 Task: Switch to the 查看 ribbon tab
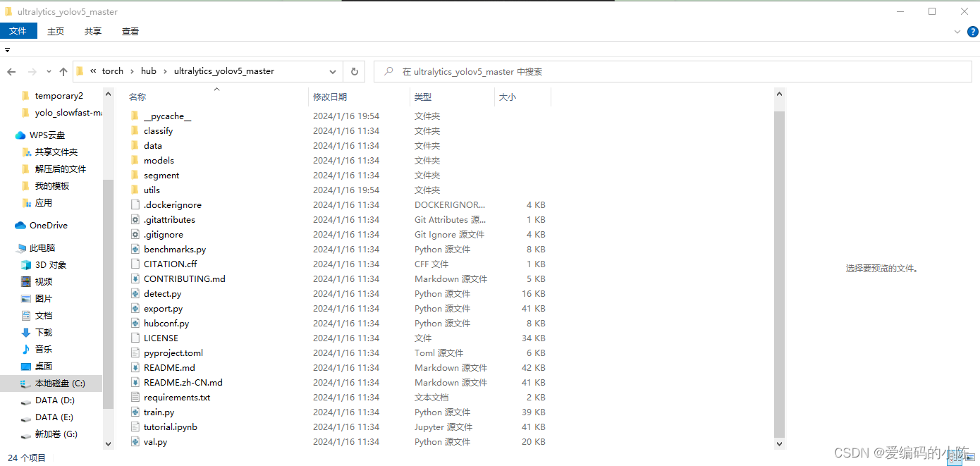130,31
